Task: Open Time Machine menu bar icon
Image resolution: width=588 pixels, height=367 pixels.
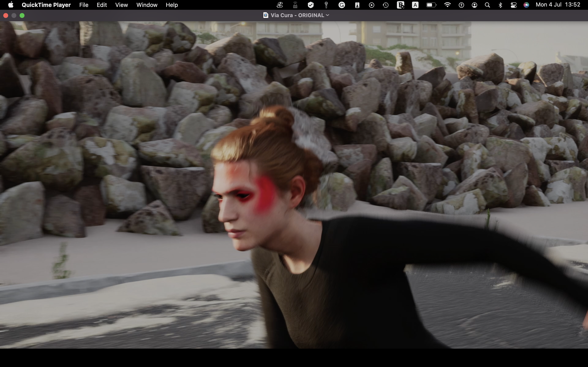Action: coord(386,5)
